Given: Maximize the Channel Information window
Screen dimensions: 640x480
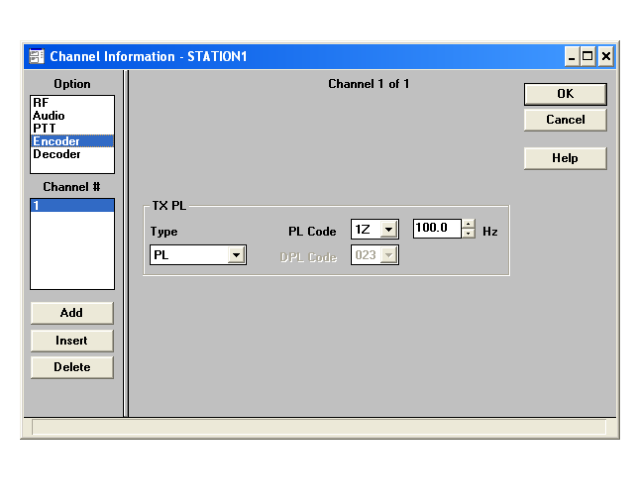Looking at the screenshot, I should (x=588, y=57).
